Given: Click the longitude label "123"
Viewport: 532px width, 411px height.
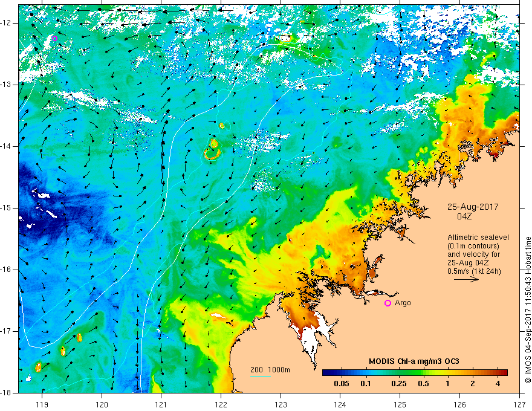Looking at the screenshot, I should pyautogui.click(x=281, y=404).
